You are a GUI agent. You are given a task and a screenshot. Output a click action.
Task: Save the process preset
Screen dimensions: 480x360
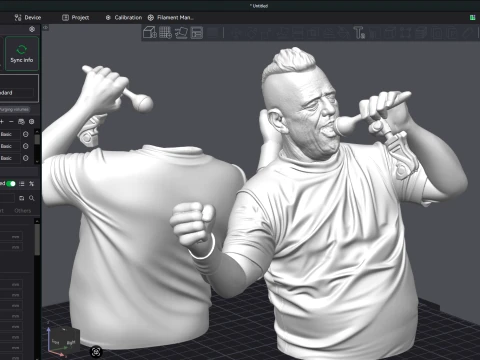[22, 198]
